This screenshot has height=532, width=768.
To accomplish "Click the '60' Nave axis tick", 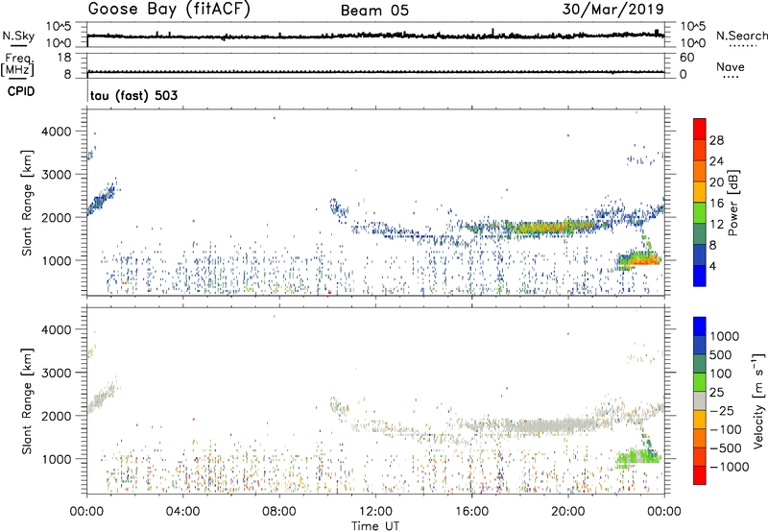I will click(686, 58).
